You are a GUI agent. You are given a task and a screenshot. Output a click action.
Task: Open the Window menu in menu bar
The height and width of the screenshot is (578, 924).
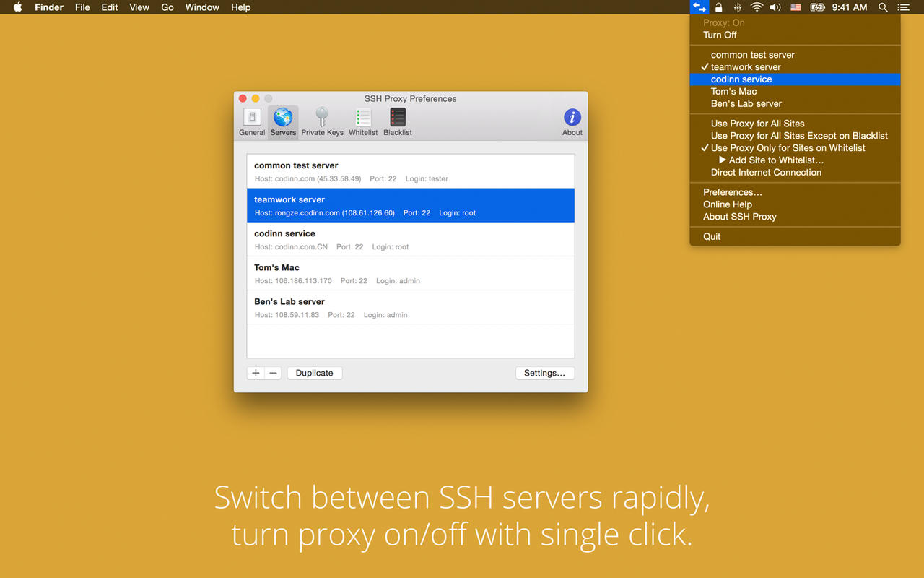pyautogui.click(x=202, y=7)
